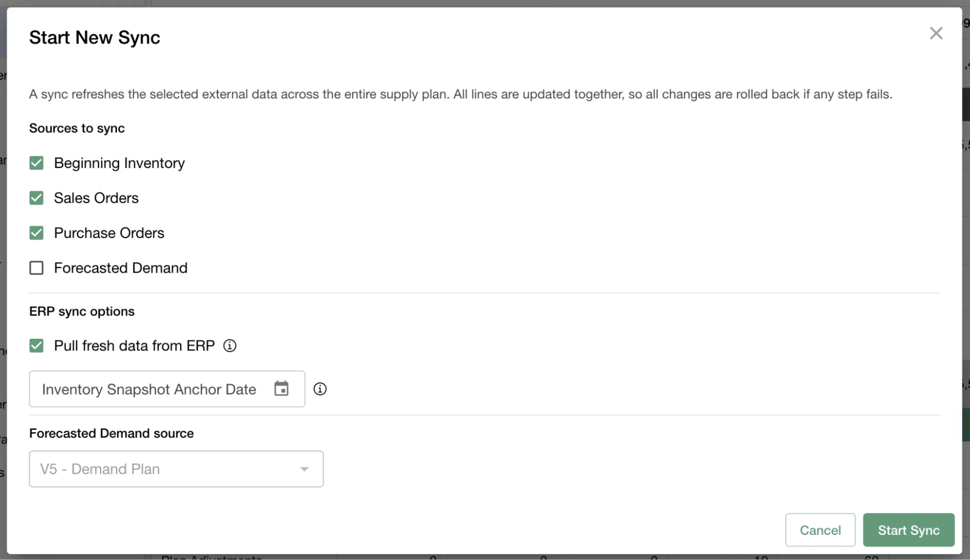Click the Pull fresh data from ERP label
The image size is (970, 560).
pos(134,346)
